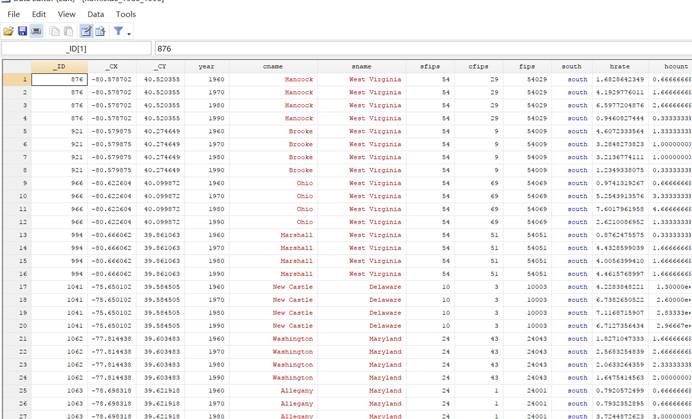Image resolution: width=692 pixels, height=419 pixels.
Task: Click row number 21 header
Action: pyautogui.click(x=17, y=339)
